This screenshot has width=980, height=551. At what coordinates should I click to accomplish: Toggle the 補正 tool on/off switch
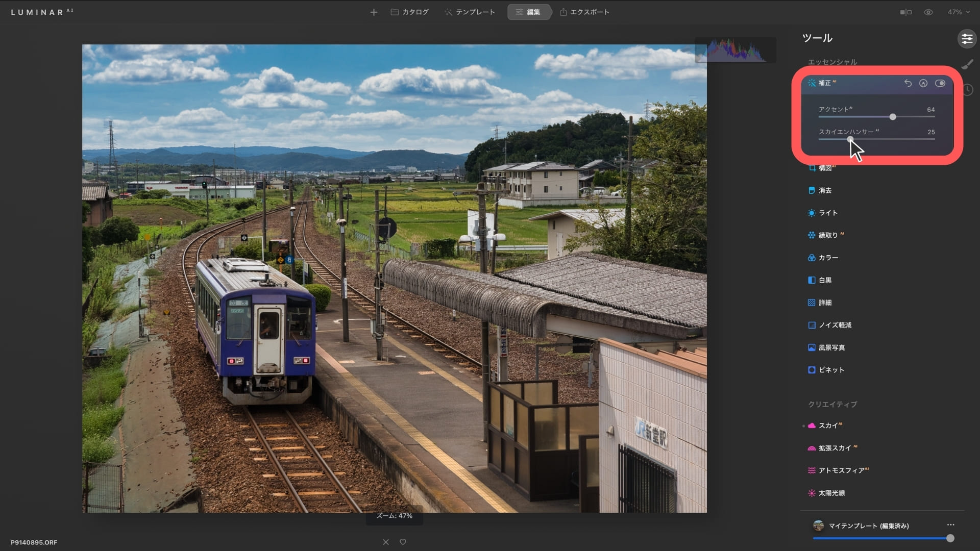(940, 83)
